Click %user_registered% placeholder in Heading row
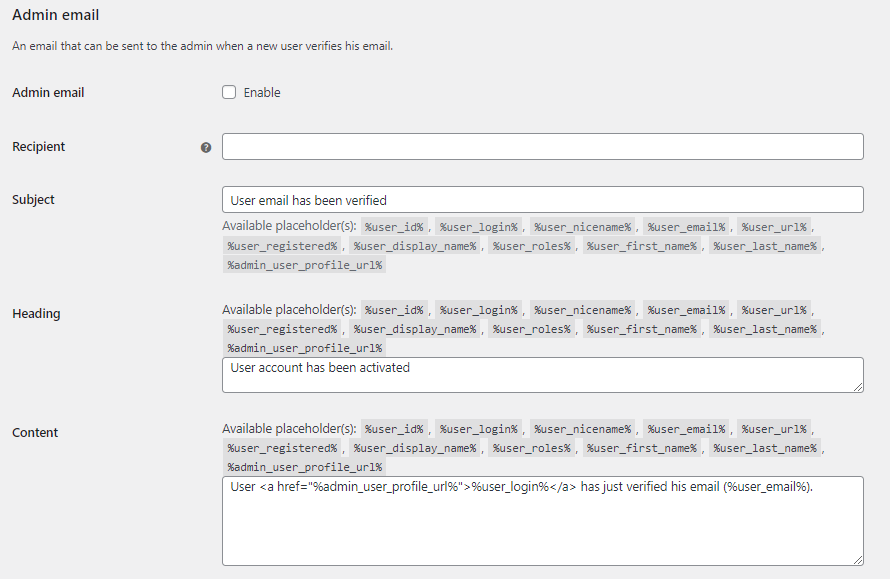The height and width of the screenshot is (579, 890). pyautogui.click(x=282, y=329)
